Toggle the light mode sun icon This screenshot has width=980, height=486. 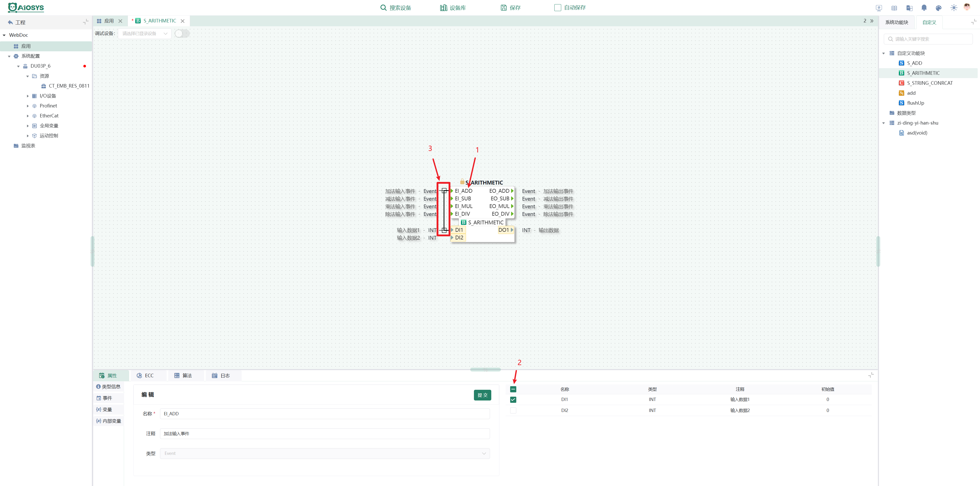pos(953,8)
